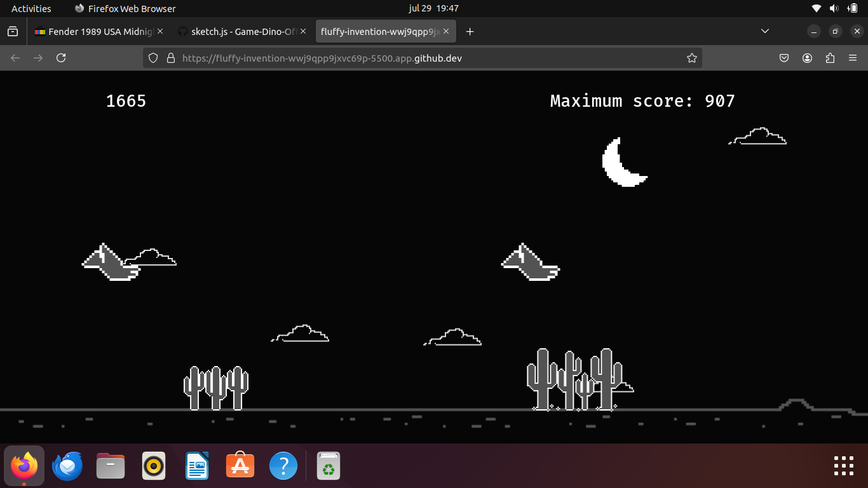The width and height of the screenshot is (868, 488).
Task: Show Applications grid button
Action: [843, 466]
